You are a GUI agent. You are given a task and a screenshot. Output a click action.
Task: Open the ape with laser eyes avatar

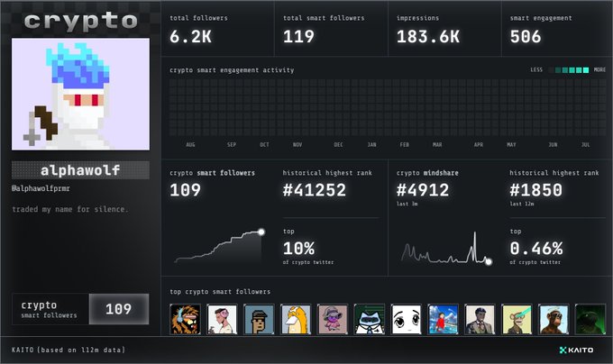(517, 319)
